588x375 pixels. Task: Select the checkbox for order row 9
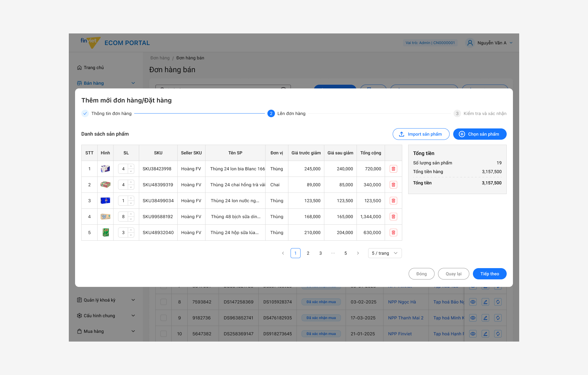[x=164, y=318]
